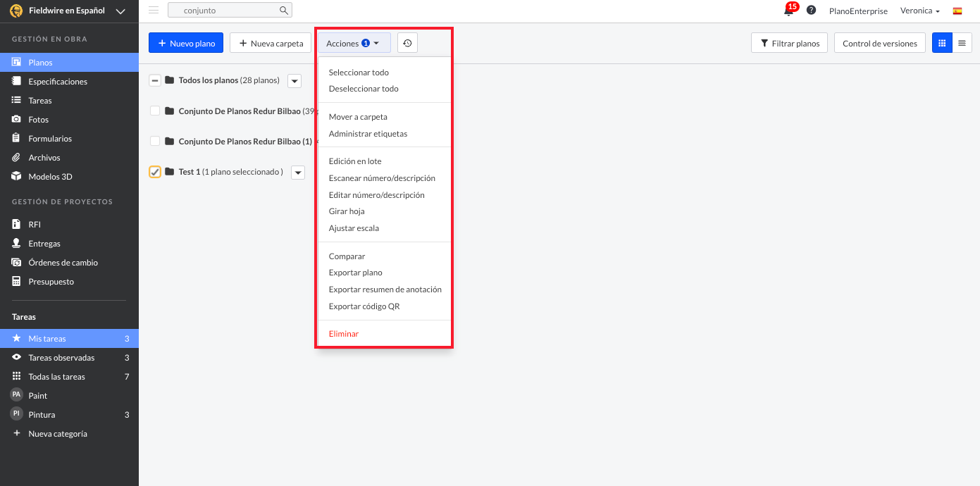The image size is (980, 486).
Task: Switch to list view icon
Action: (962, 43)
